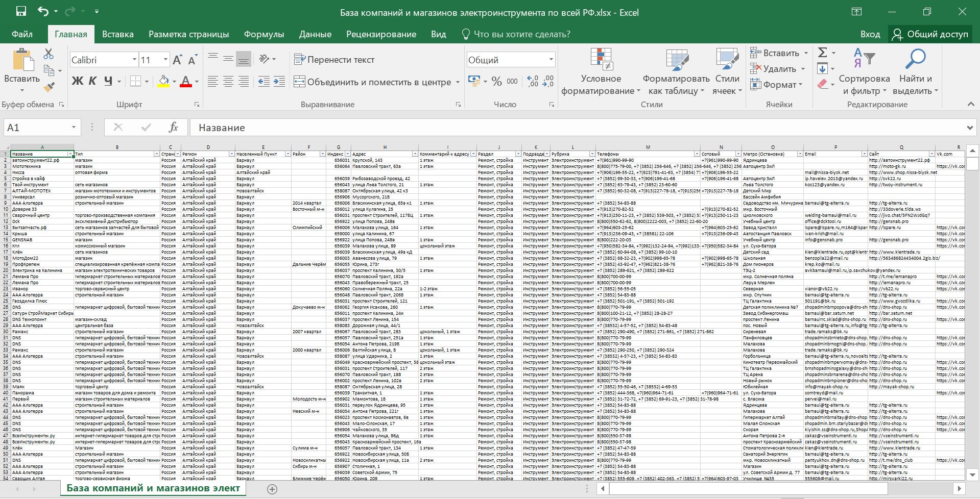Image resolution: width=980 pixels, height=499 pixels.
Task: Toggle bold (Ж) formatting
Action: coord(78,81)
